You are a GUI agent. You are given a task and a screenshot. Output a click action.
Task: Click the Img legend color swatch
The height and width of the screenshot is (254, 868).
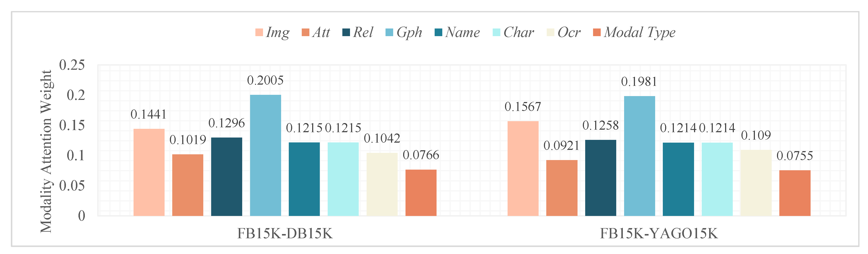pyautogui.click(x=259, y=32)
